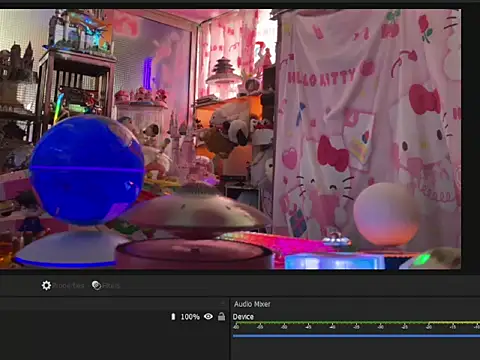Click the small dock icon above the eye
Viewport: 480px width, 360px height.
point(223,303)
